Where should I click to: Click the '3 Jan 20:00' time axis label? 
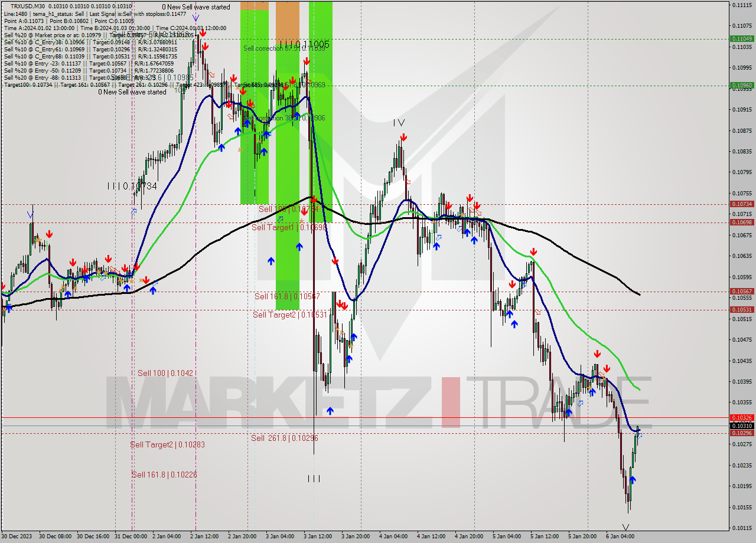point(356,537)
